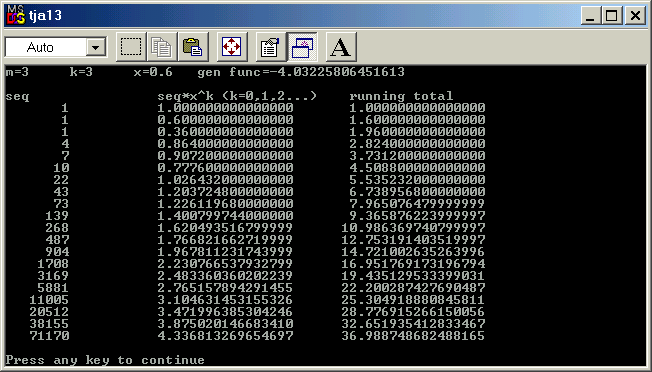Click running total 16.951769173196794
652x372 pixels.
(413, 264)
